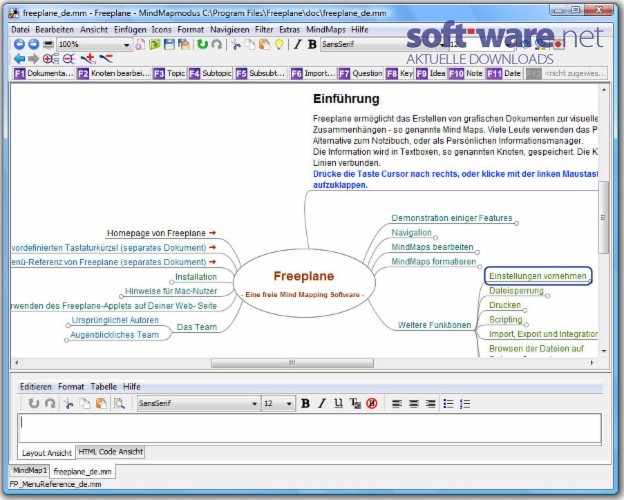Click the find/search icon in note editor
624x500 pixels.
[x=119, y=404]
